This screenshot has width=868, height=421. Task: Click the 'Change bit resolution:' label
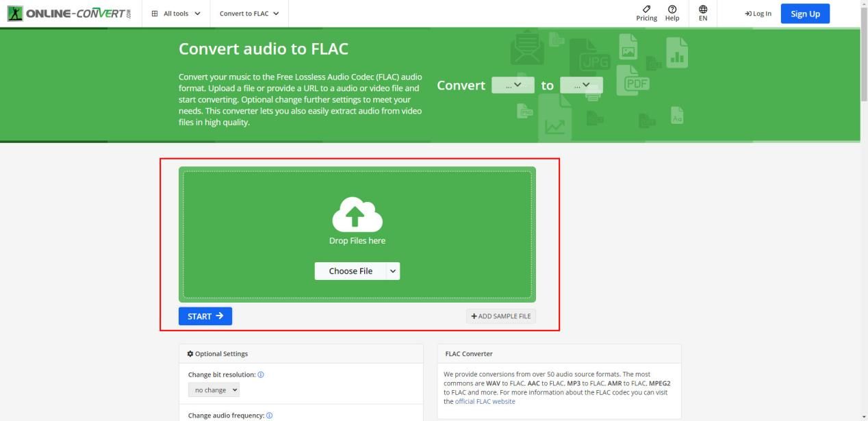pos(222,374)
